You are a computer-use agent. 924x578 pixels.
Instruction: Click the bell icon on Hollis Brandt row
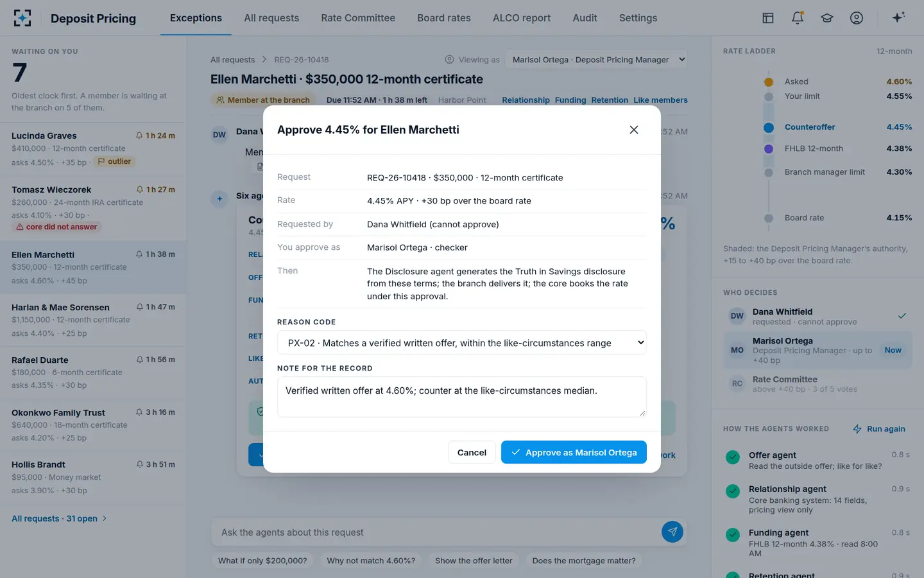(x=139, y=464)
